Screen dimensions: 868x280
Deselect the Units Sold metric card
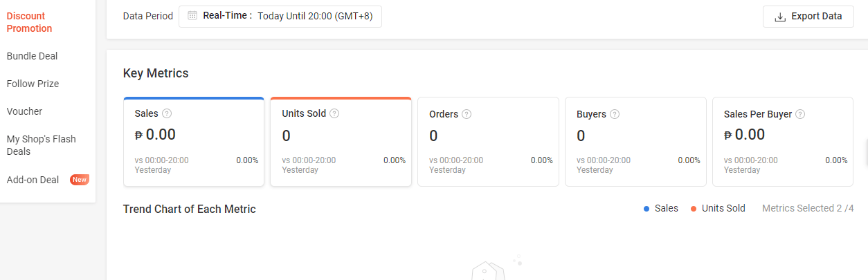tap(341, 142)
